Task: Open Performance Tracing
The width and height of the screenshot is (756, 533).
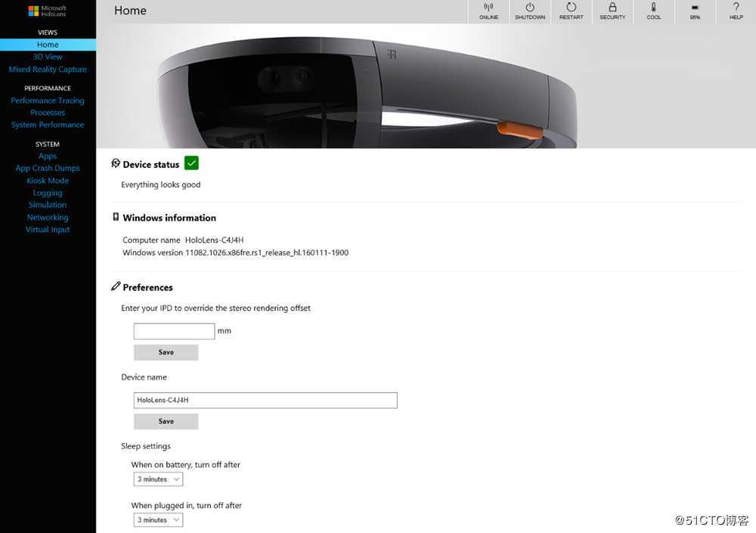Action: (x=48, y=101)
